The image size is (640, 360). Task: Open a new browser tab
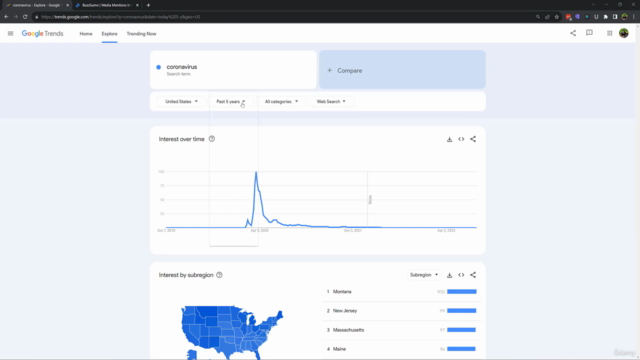pyautogui.click(x=148, y=5)
